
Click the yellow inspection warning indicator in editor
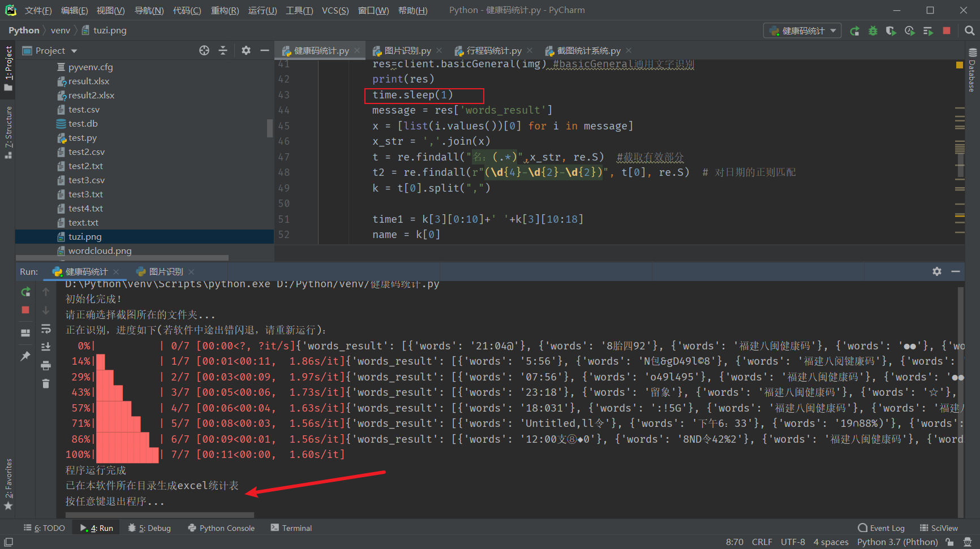click(x=959, y=65)
